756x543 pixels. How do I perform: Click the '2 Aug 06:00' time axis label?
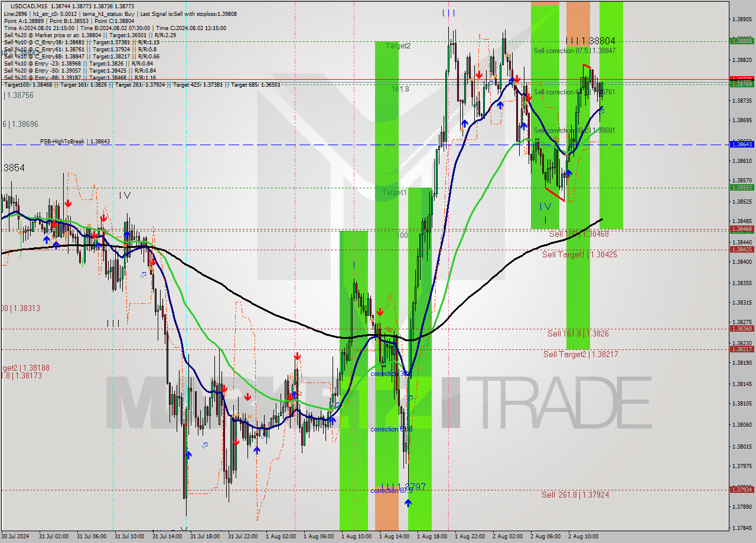[545, 536]
